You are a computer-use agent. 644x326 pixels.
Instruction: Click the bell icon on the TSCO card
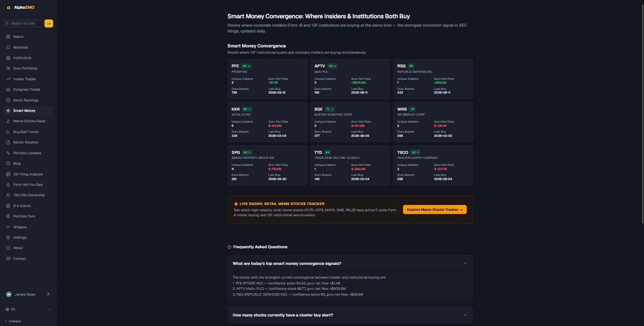[418, 153]
